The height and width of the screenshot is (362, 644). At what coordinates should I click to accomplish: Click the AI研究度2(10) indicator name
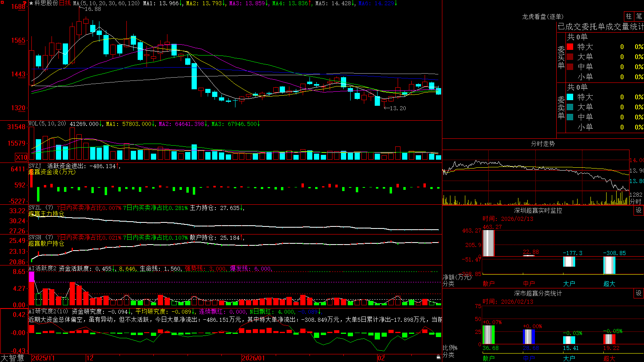(x=48, y=311)
